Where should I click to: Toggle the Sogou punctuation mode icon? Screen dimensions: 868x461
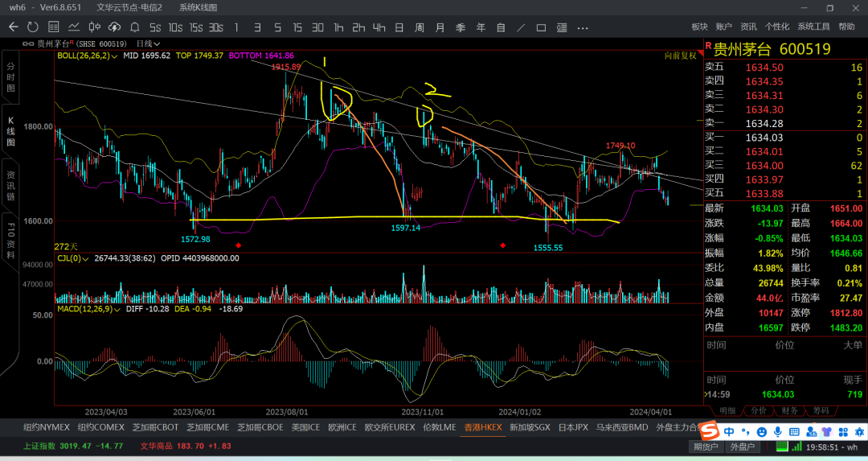point(745,431)
